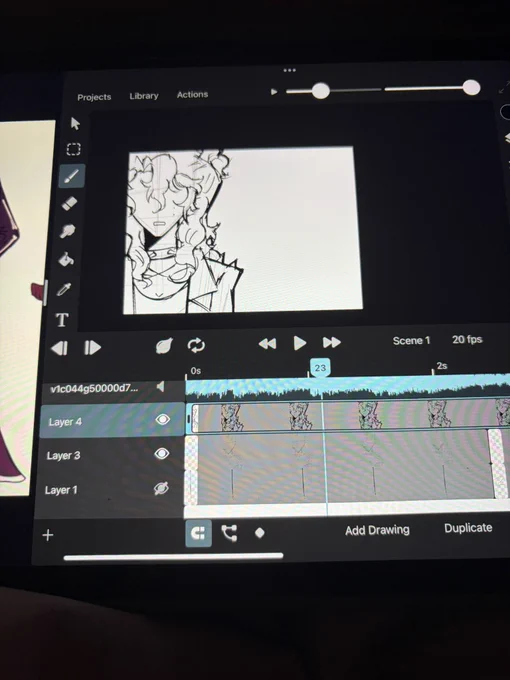Image resolution: width=510 pixels, height=680 pixels.
Task: Step back one frame
Action: (59, 348)
